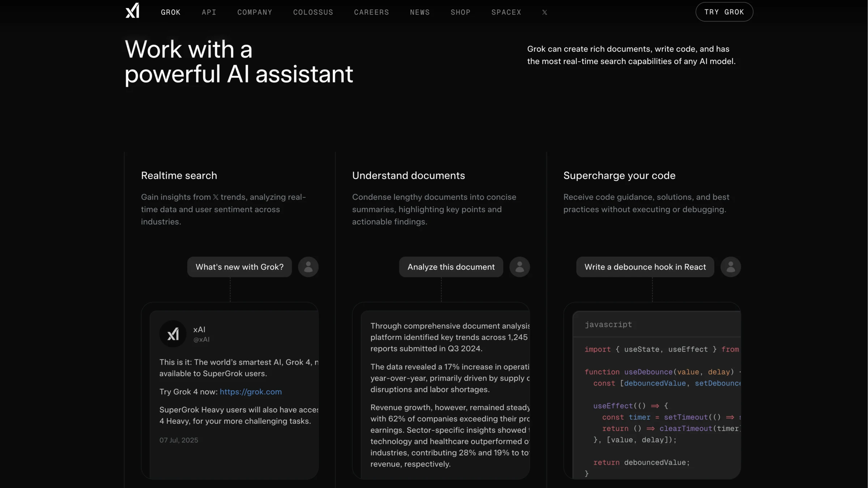
Task: Click the user avatar beside the debounce hook prompt
Action: click(731, 267)
